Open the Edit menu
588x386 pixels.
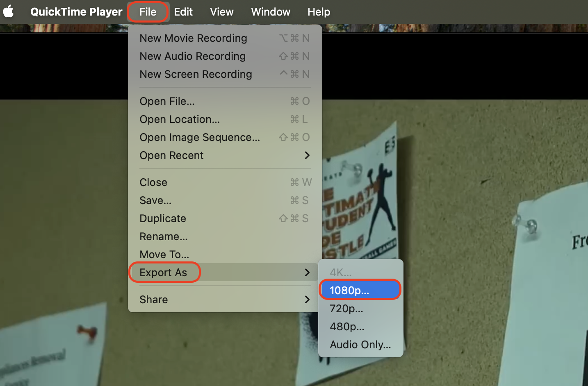click(183, 12)
